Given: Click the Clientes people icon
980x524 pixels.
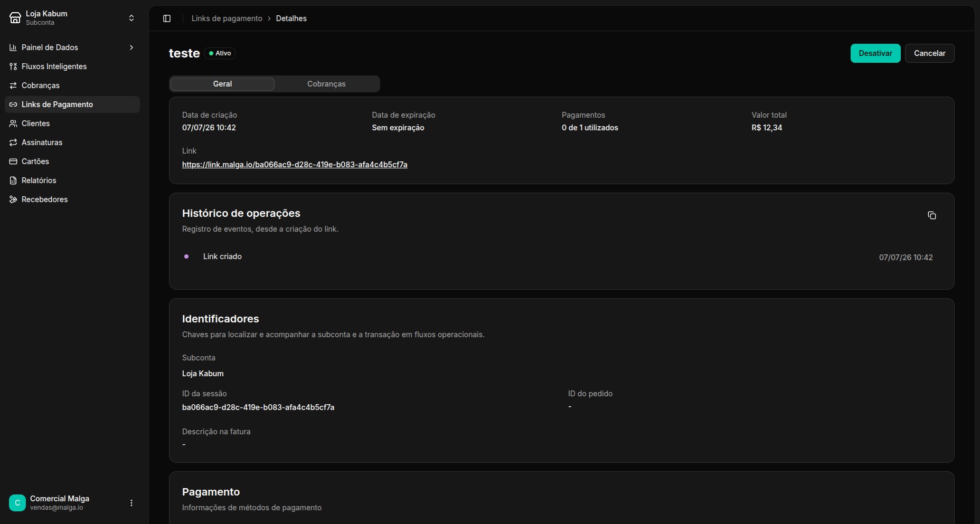Looking at the screenshot, I should tap(13, 123).
